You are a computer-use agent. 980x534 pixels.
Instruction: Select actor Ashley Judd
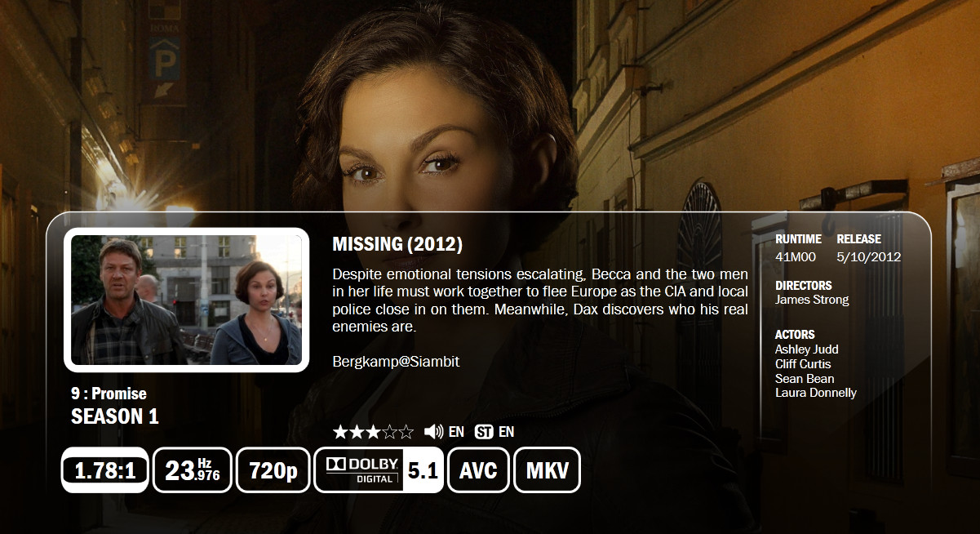(807, 349)
